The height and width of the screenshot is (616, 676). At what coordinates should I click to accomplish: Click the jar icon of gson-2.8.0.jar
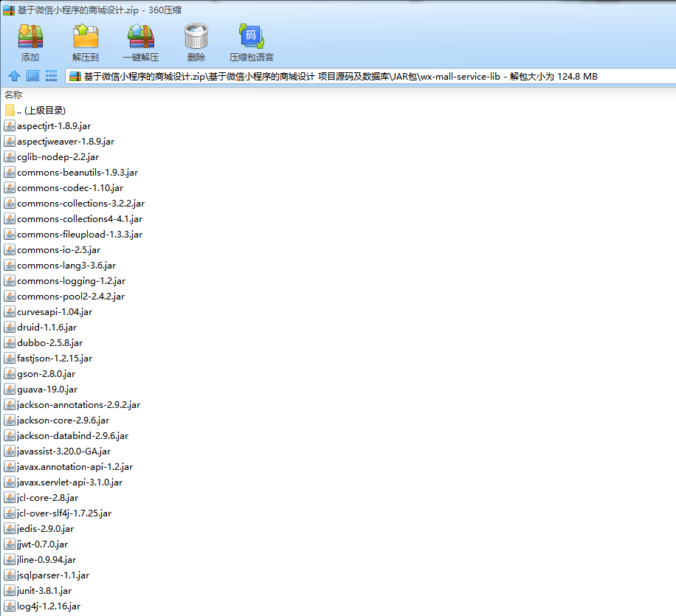10,374
